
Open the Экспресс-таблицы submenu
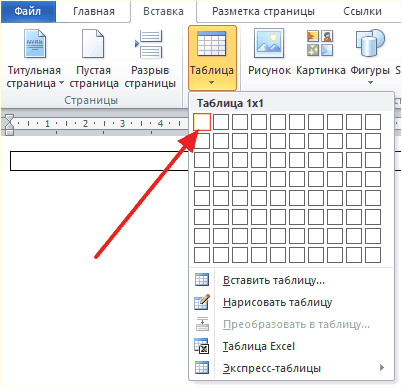point(292,368)
